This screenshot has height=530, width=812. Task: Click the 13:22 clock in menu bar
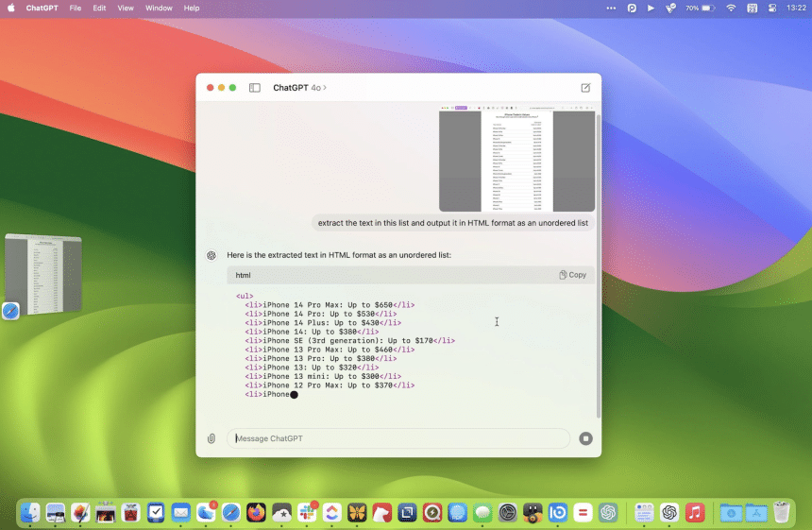pos(796,8)
